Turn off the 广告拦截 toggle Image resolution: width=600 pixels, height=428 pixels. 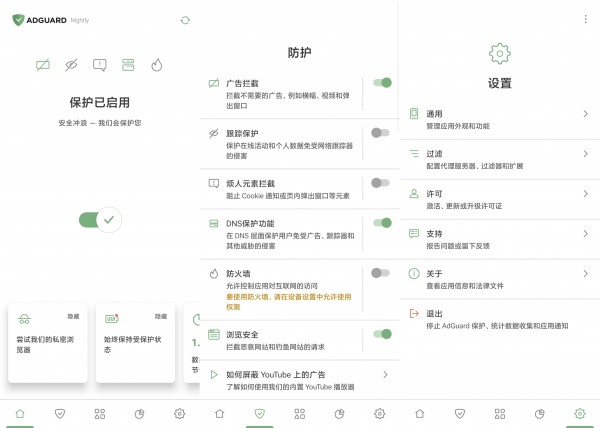click(382, 83)
